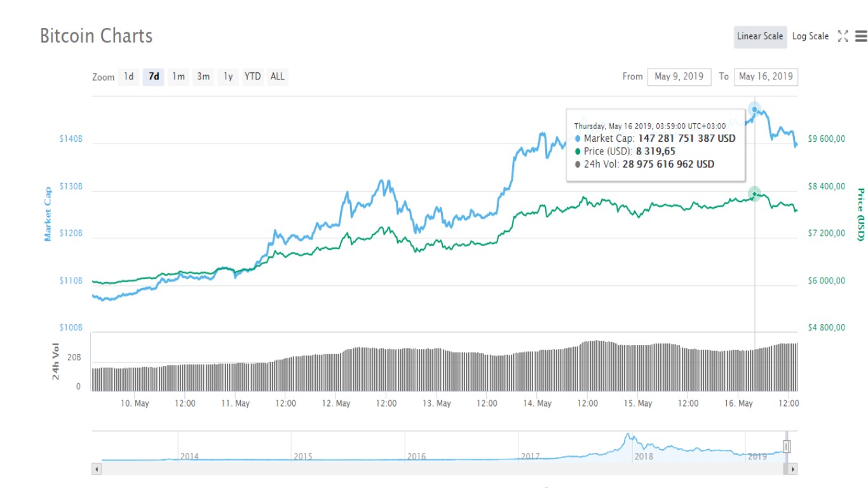Click the price highlighted point marker

coord(754,194)
